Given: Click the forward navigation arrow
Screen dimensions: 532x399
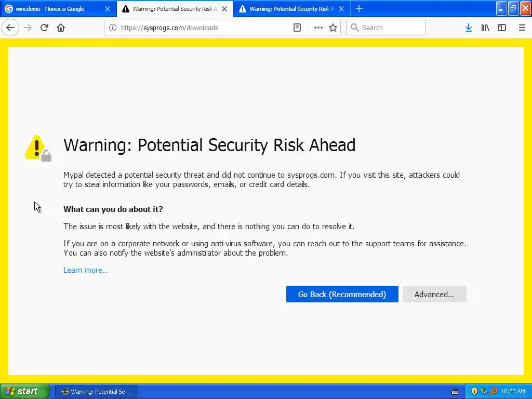Looking at the screenshot, I should click(x=28, y=28).
